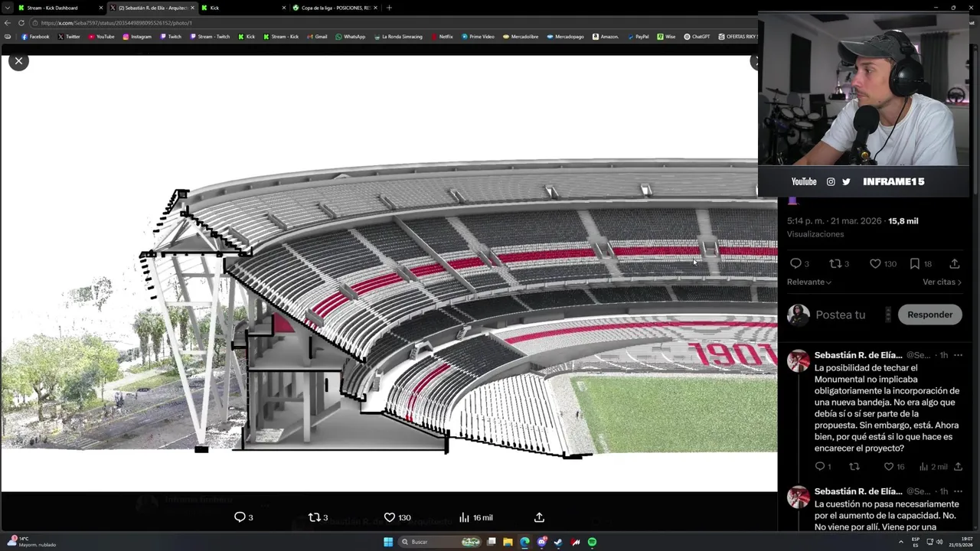Open Mercadopago bookmark
Screen dimensions: 980x551
pos(565,37)
